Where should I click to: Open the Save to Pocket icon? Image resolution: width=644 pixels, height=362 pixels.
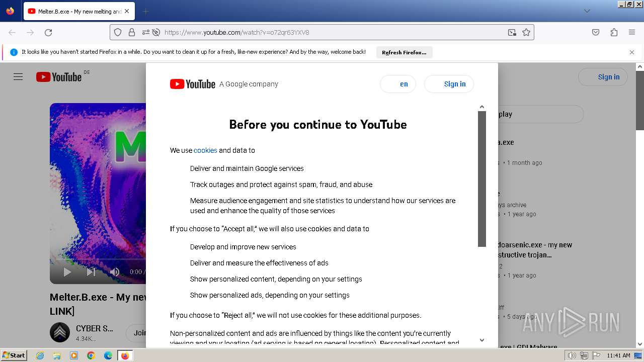(596, 32)
